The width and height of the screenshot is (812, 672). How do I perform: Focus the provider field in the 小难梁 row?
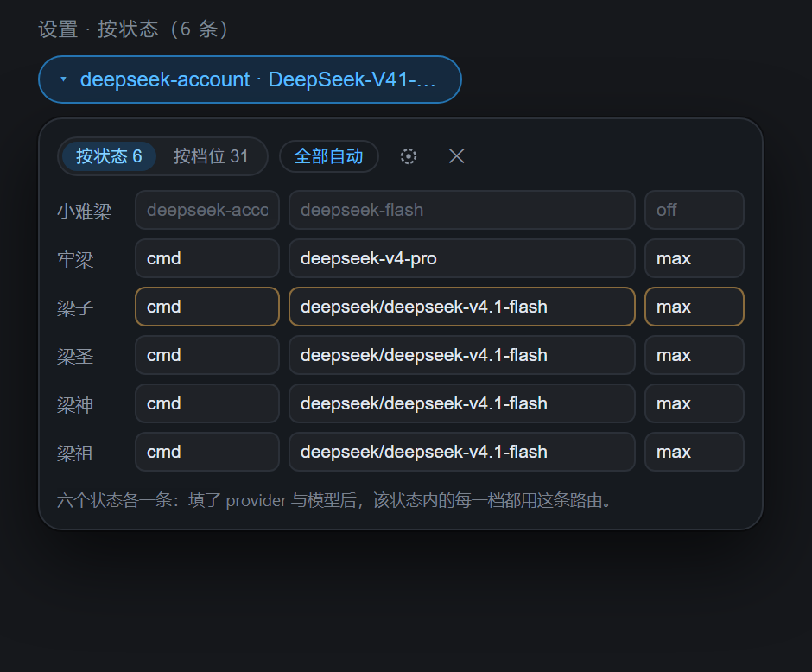click(x=207, y=210)
